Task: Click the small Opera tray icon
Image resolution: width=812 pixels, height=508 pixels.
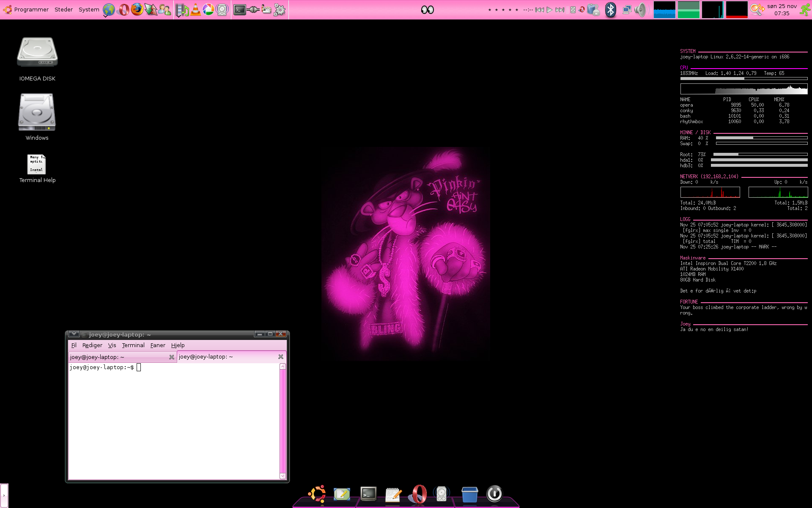Action: [x=582, y=10]
